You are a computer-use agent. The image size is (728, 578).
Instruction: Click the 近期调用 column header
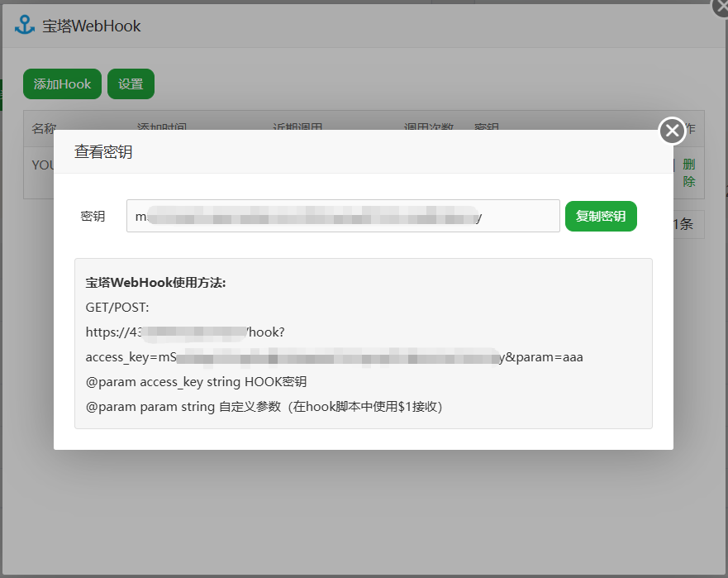297,127
